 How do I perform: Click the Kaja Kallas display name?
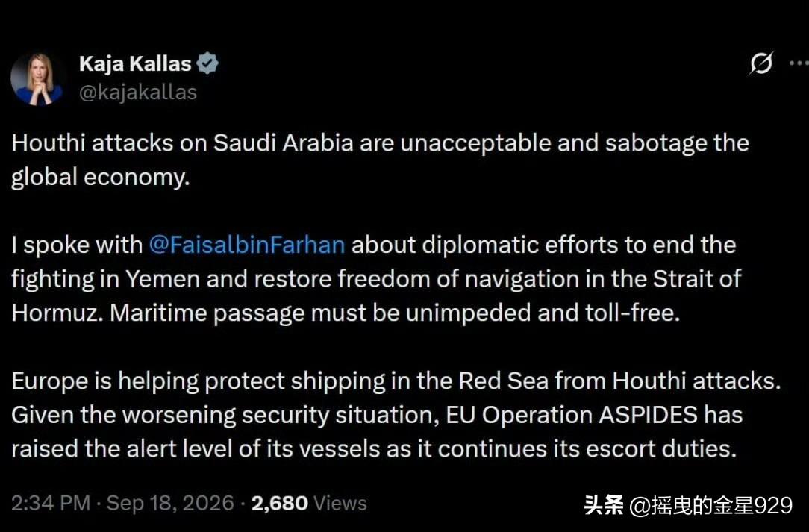pyautogui.click(x=135, y=64)
